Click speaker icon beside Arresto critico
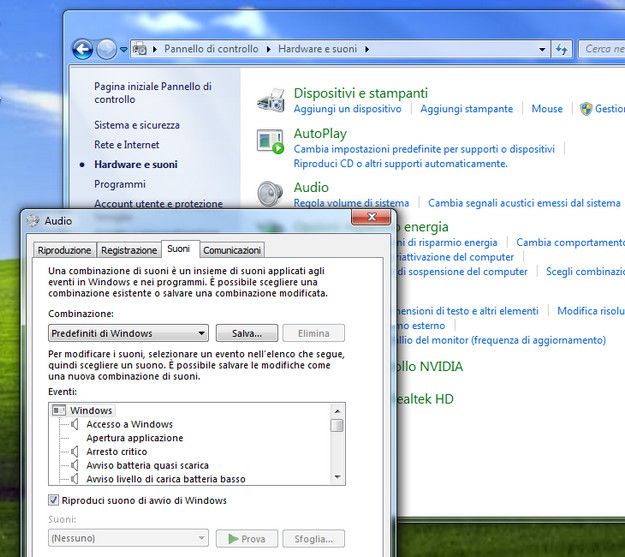Viewport: 625px width, 557px height. point(75,452)
